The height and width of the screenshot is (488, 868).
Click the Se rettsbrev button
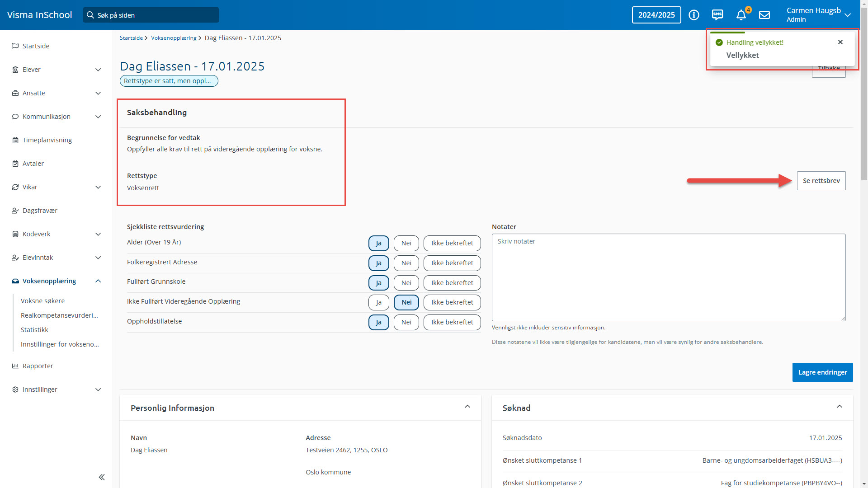click(821, 181)
